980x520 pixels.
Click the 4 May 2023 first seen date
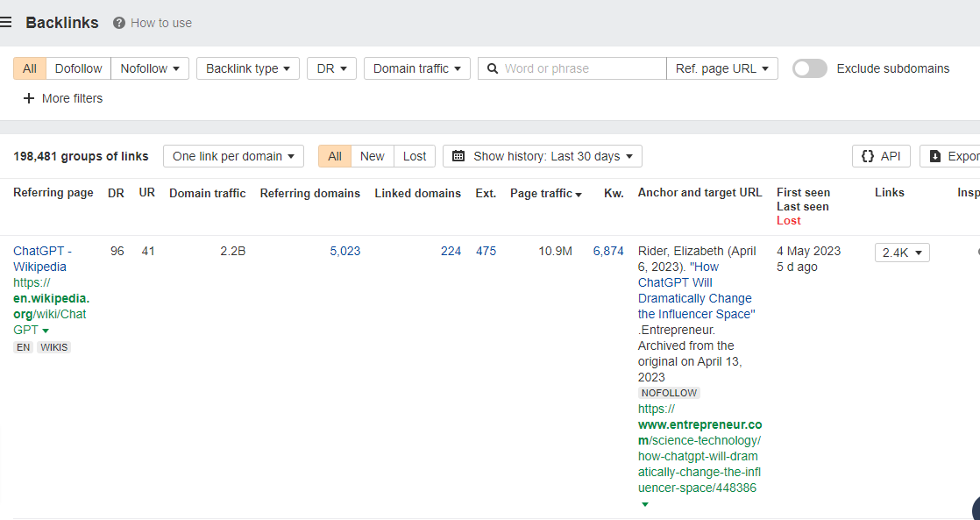tap(809, 252)
